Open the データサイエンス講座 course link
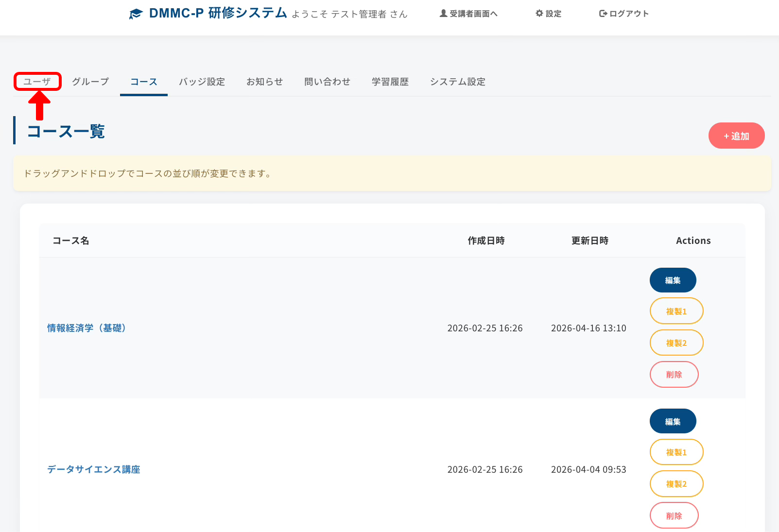Image resolution: width=779 pixels, height=532 pixels. (93, 469)
